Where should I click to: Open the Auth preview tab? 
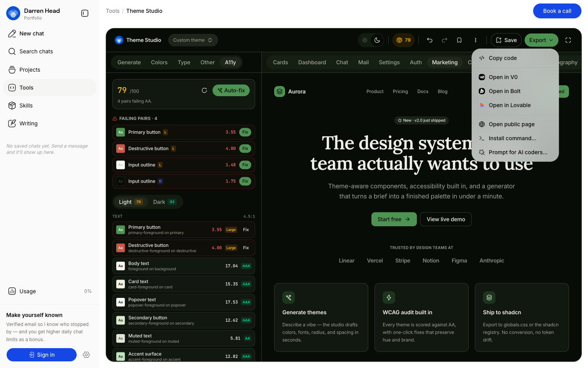pyautogui.click(x=416, y=62)
